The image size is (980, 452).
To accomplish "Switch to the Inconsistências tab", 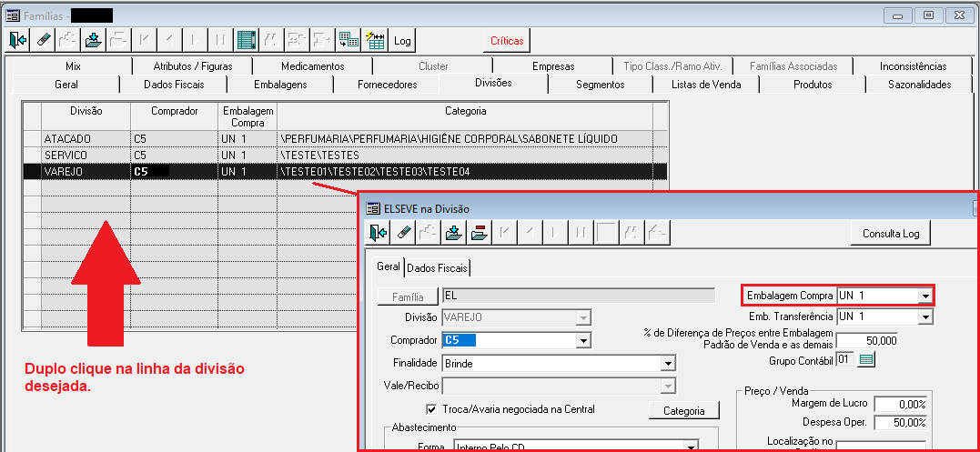I will coord(914,66).
